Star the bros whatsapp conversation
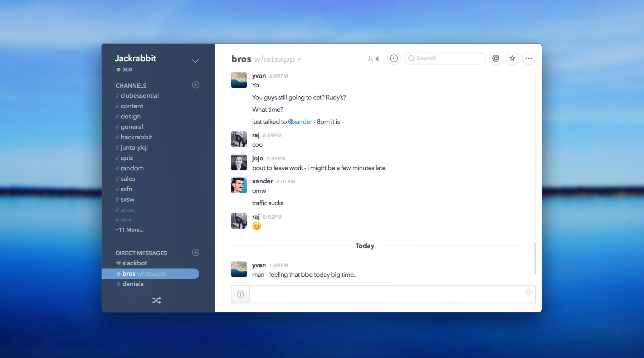 tap(512, 58)
